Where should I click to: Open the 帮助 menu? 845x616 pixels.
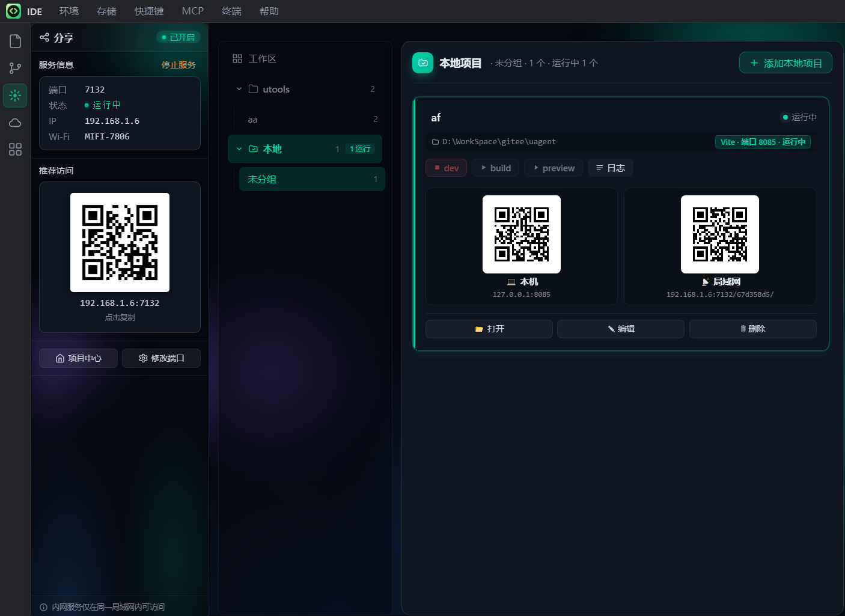(269, 11)
